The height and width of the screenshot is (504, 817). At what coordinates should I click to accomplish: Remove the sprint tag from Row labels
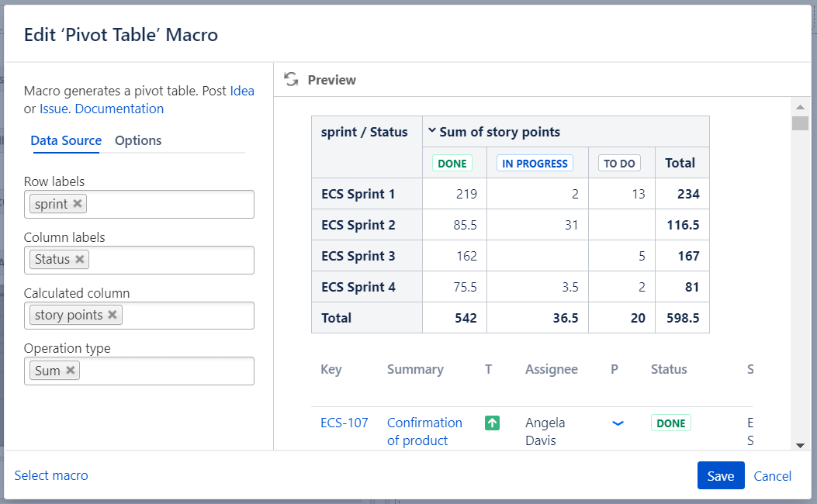(x=78, y=204)
